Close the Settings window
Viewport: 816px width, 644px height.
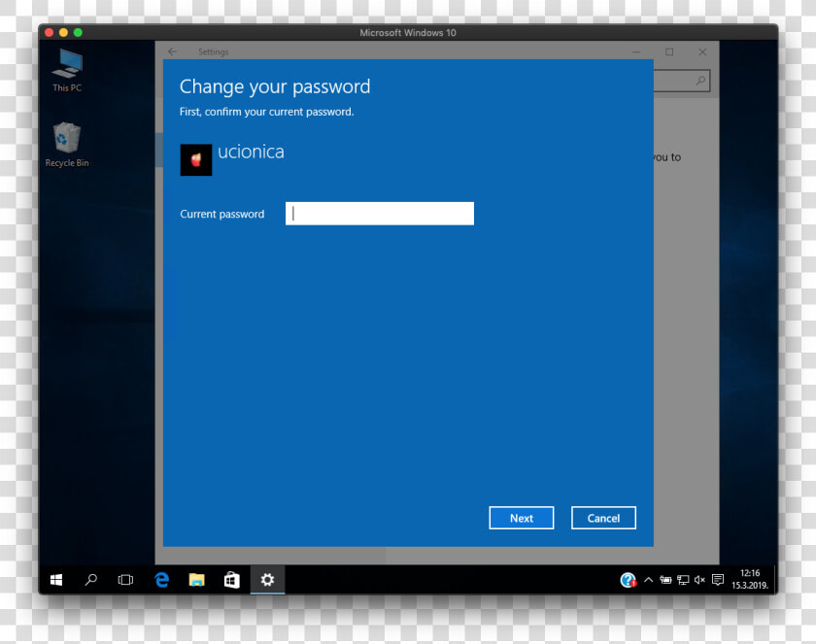click(x=702, y=52)
